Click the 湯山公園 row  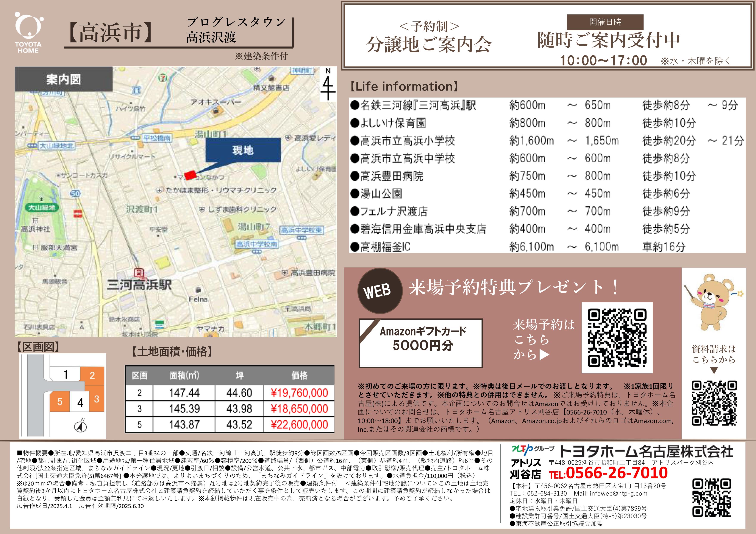(x=547, y=193)
